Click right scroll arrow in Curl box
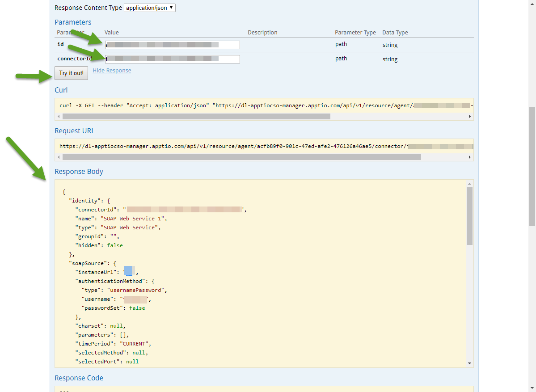The width and height of the screenshot is (536, 392). 469,117
